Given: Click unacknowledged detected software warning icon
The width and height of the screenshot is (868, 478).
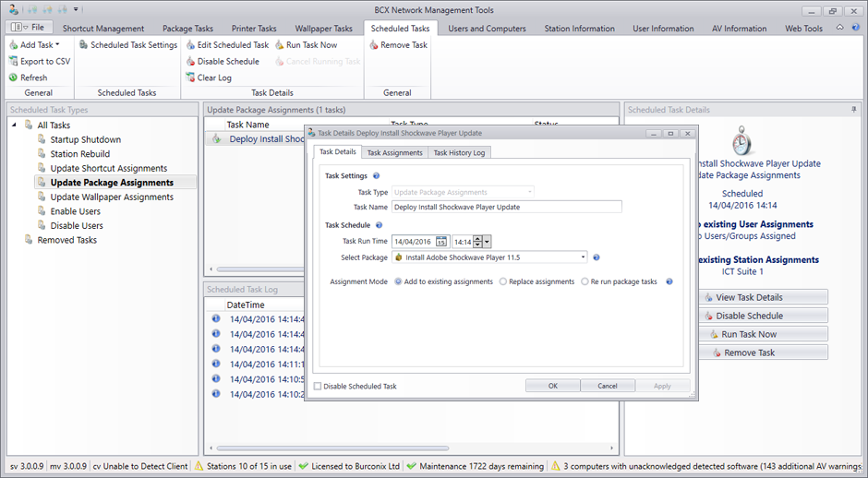Looking at the screenshot, I should tap(555, 466).
